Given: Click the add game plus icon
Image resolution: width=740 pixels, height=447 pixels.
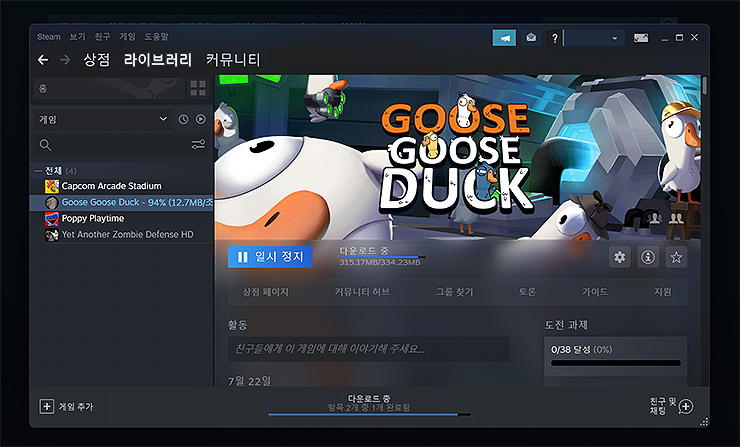Looking at the screenshot, I should 46,406.
